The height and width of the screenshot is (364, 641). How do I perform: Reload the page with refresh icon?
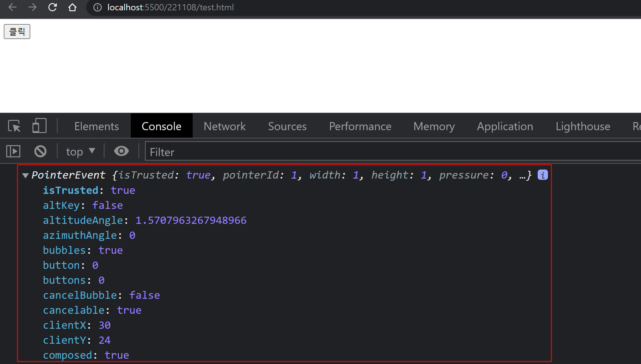pos(52,7)
